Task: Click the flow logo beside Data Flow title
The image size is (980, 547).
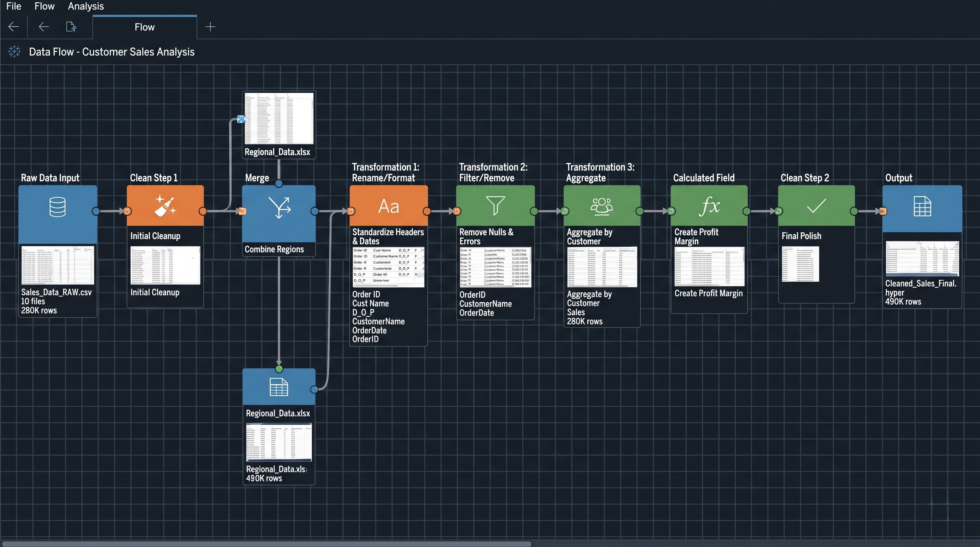Action: (15, 51)
